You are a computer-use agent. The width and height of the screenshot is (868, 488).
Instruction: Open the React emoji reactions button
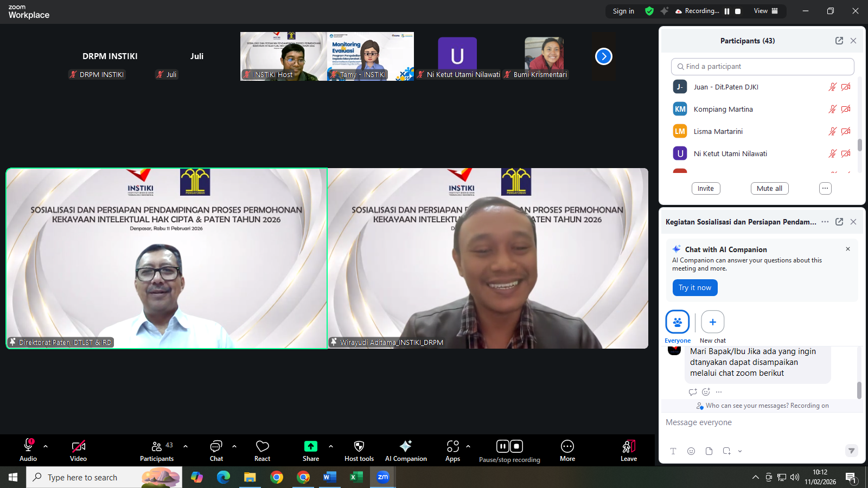point(263,447)
